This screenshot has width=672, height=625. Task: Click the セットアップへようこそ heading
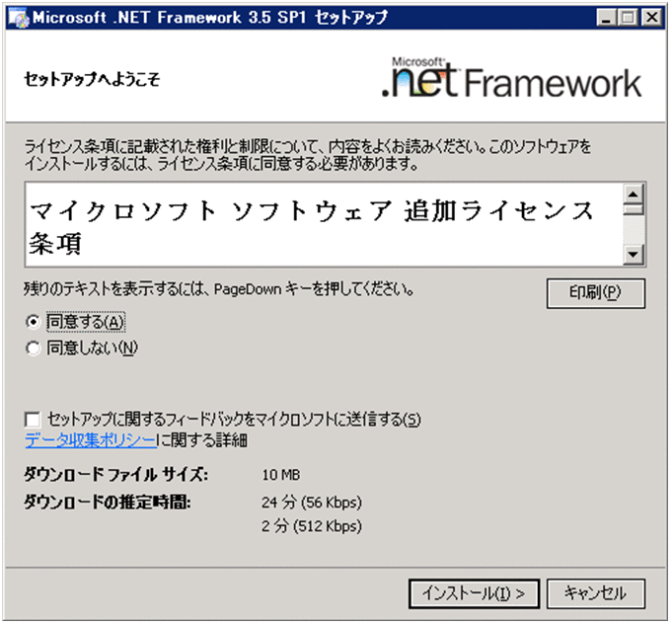92,79
